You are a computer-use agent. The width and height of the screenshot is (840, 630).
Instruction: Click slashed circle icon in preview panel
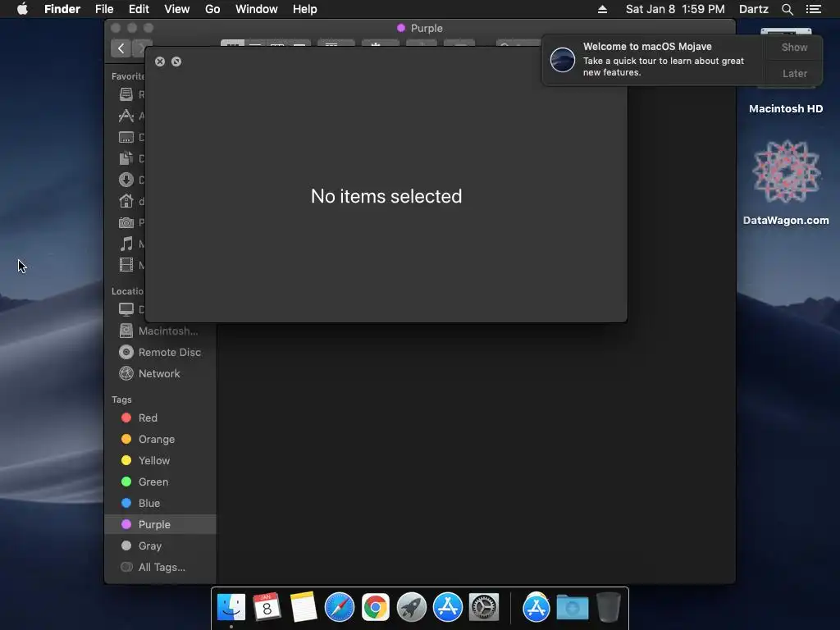[x=176, y=62]
